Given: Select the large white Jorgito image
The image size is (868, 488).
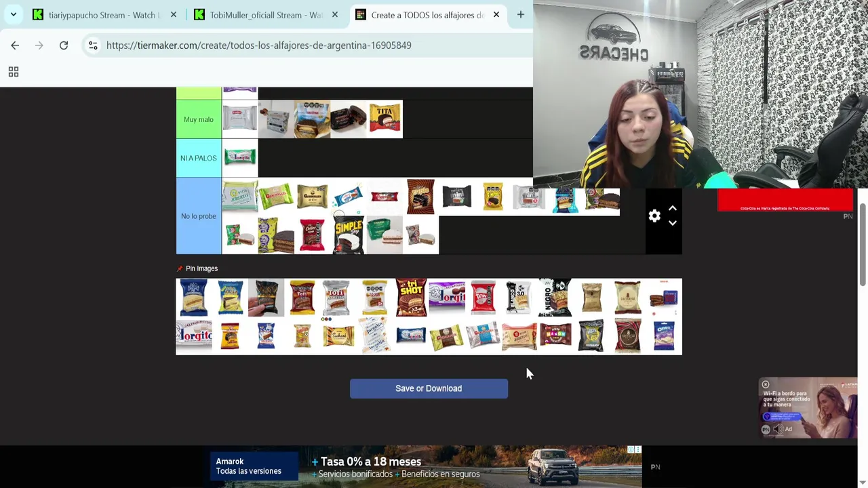Looking at the screenshot, I should click(194, 335).
